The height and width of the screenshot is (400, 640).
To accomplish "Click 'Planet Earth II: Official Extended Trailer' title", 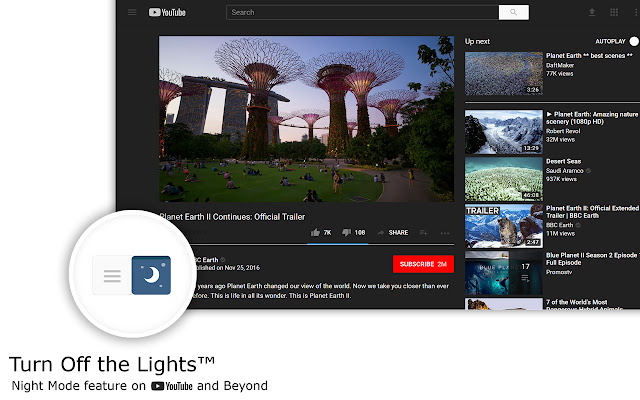I will (593, 212).
